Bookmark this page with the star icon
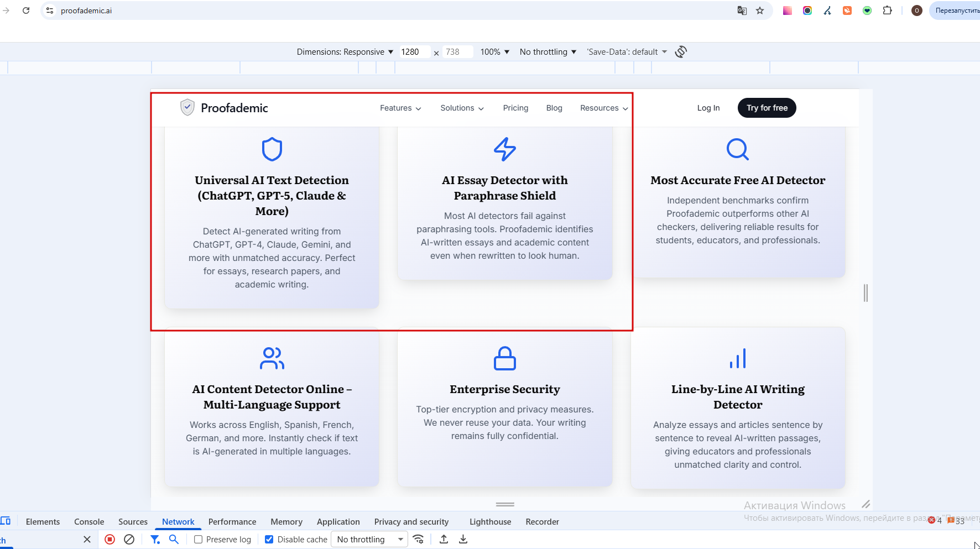 (x=760, y=11)
